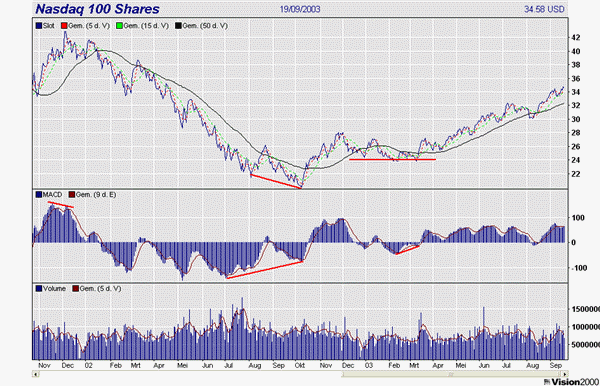Click the '36' price axis label
This screenshot has width=600, height=386.
(x=576, y=79)
